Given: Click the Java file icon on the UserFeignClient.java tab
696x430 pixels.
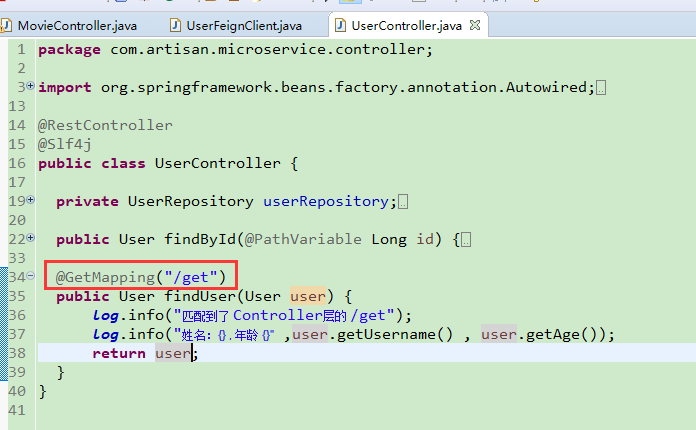Looking at the screenshot, I should tap(175, 25).
